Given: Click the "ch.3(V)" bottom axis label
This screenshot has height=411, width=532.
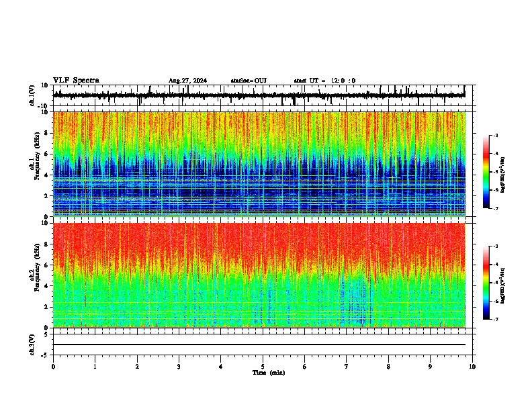Looking at the screenshot, I should click(32, 345).
